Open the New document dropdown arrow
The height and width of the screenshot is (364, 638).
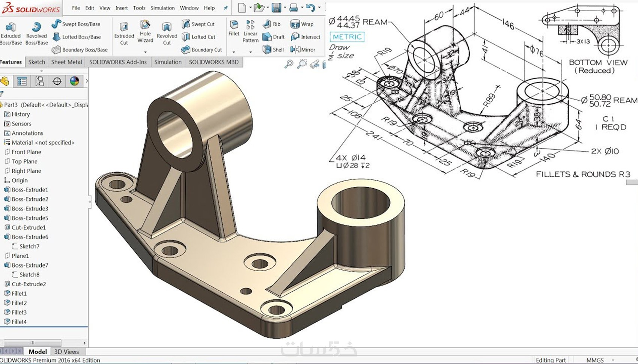click(250, 8)
